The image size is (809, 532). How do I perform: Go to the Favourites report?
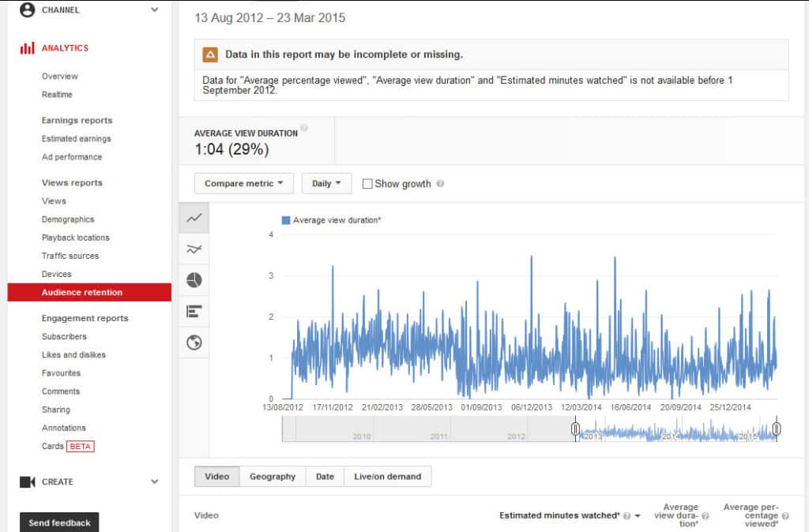coord(62,373)
